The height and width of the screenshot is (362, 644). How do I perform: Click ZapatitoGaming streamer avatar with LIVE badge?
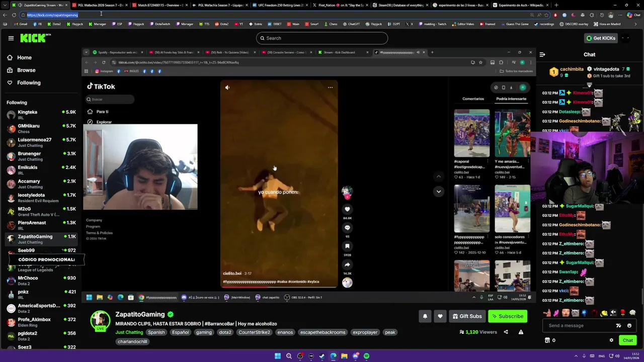[x=100, y=321]
